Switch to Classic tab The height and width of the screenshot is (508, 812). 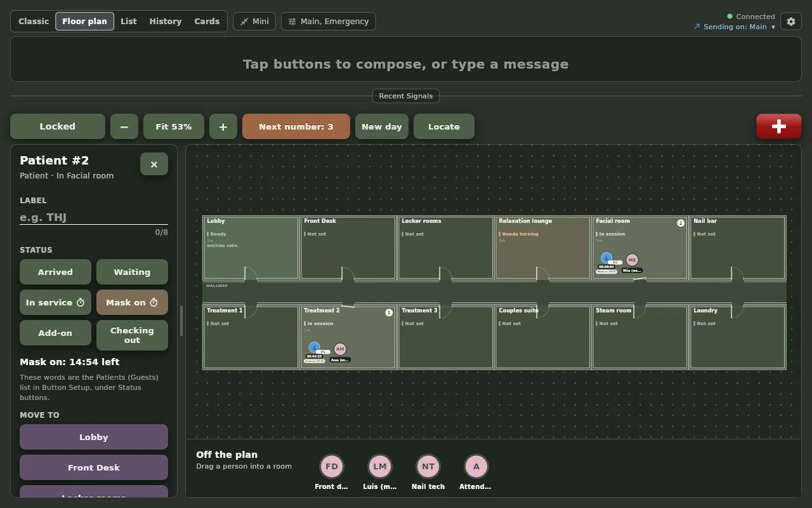tap(34, 21)
